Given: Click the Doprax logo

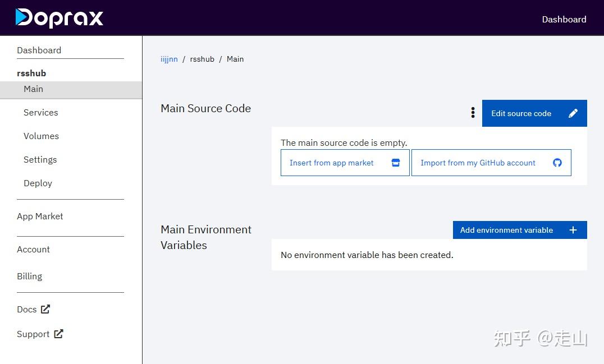Looking at the screenshot, I should click(59, 18).
